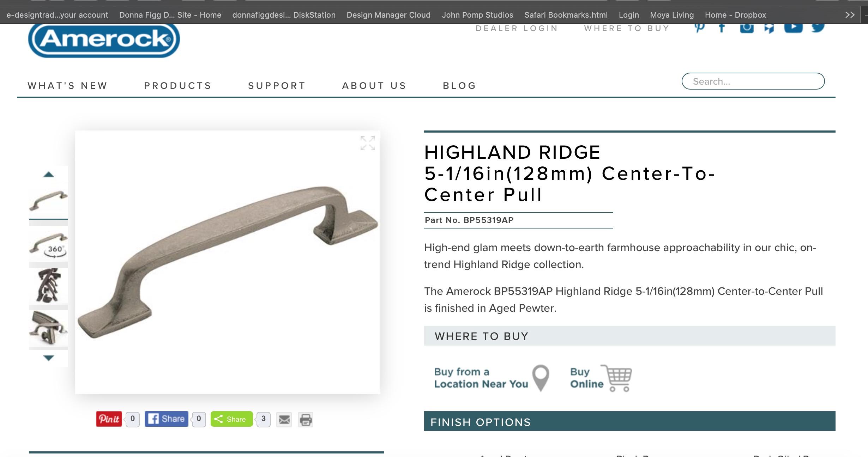The width and height of the screenshot is (868, 457).
Task: Select the 360 degree view thumbnail
Action: 48,245
